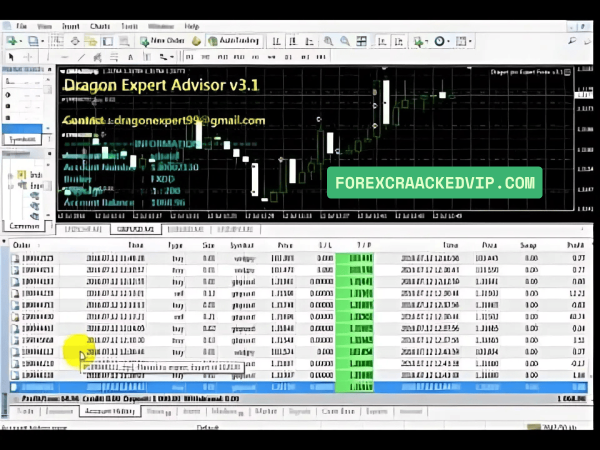The height and width of the screenshot is (450, 600).
Task: Expand the New Chart dropdown arrow
Action: click(x=20, y=41)
